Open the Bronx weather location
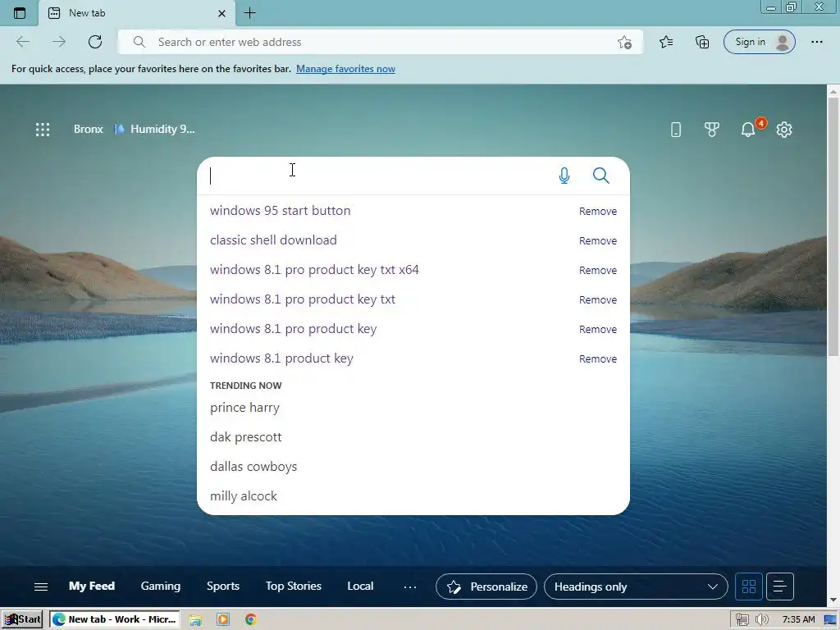 point(89,129)
